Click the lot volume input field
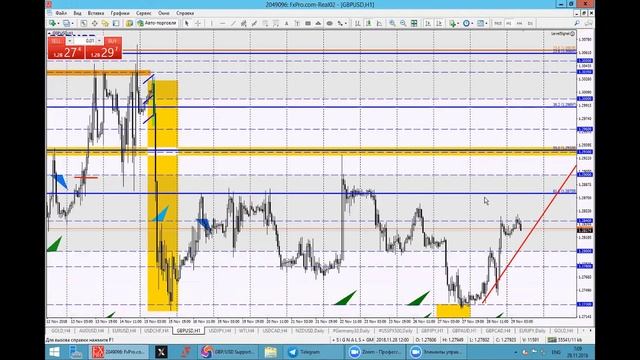This screenshot has width=640, height=360. coord(85,41)
